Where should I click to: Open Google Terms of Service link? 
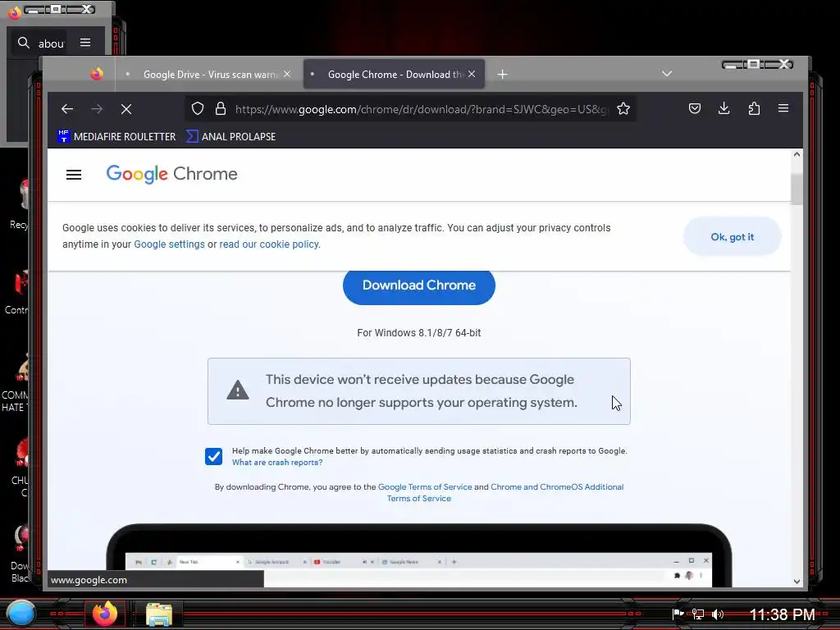(x=425, y=487)
